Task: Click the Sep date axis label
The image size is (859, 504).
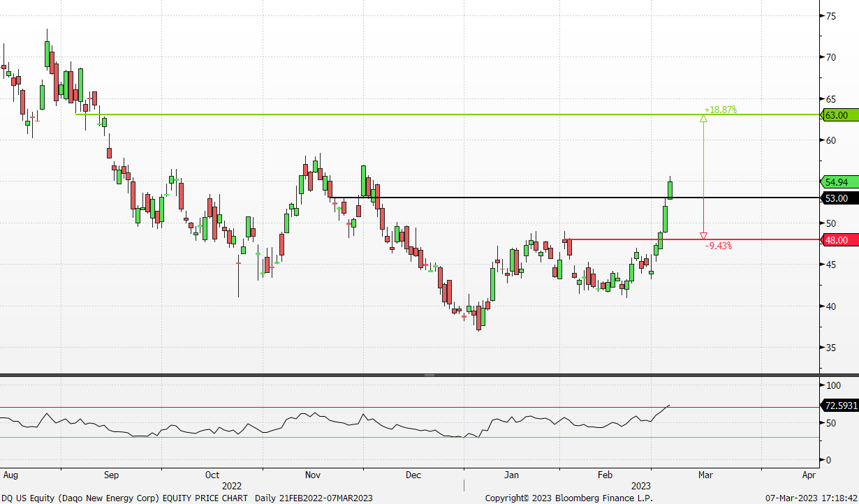Action: click(x=111, y=475)
